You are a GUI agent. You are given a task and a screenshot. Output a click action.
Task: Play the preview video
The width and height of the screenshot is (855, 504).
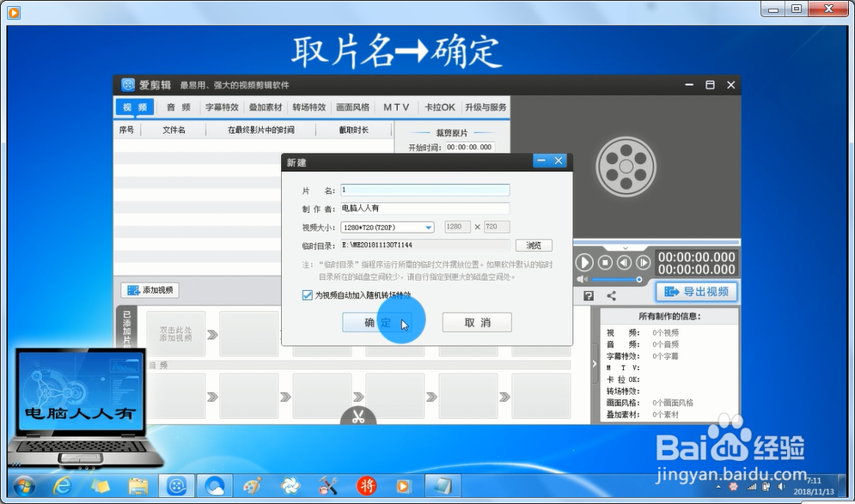(x=584, y=263)
